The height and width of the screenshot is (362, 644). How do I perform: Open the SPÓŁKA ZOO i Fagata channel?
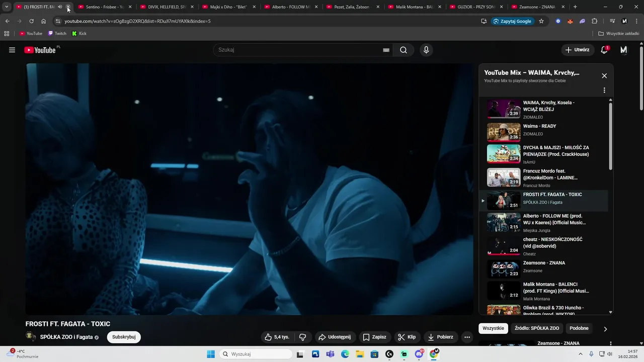point(66,337)
